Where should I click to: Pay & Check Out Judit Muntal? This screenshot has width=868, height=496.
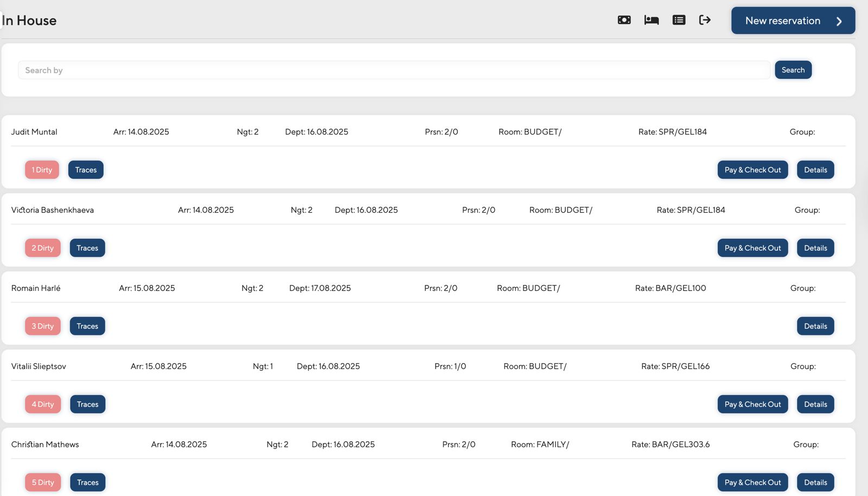click(x=752, y=170)
